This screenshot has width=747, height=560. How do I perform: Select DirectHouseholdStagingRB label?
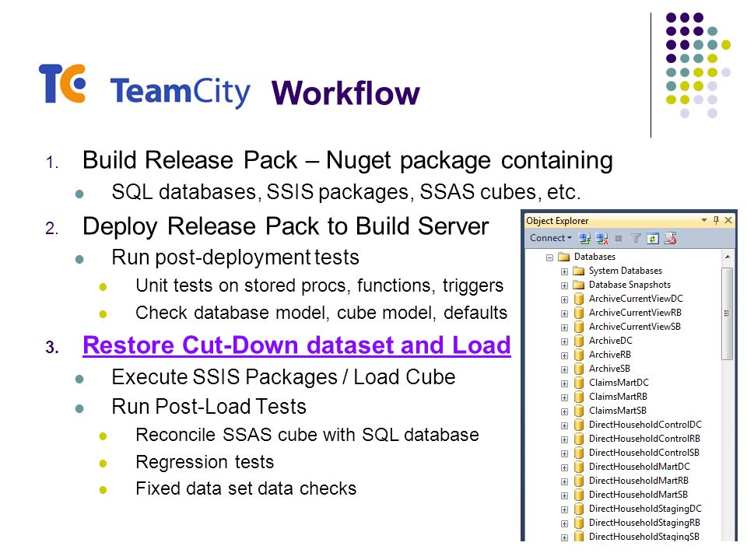[644, 523]
